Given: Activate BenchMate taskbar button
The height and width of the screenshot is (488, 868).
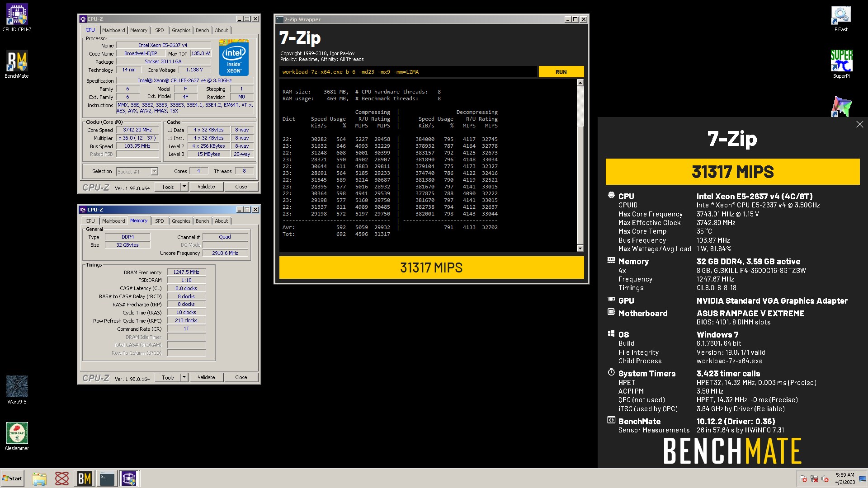Looking at the screenshot, I should 85,479.
